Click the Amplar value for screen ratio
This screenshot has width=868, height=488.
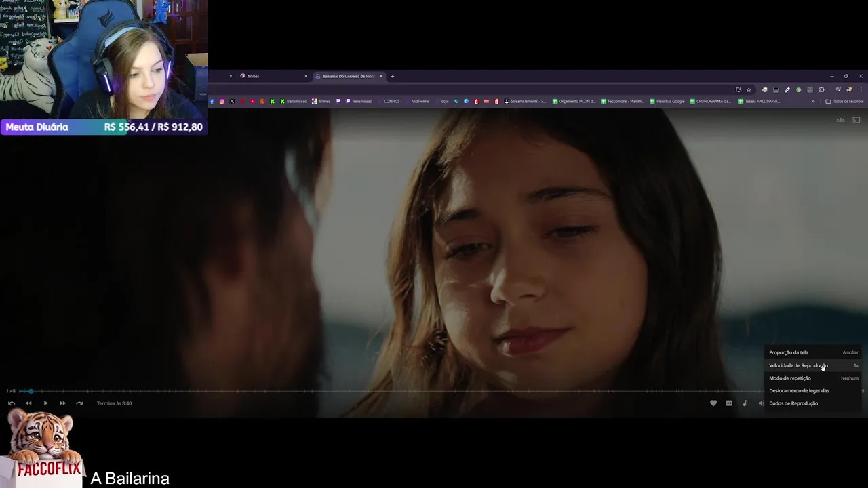pos(850,352)
